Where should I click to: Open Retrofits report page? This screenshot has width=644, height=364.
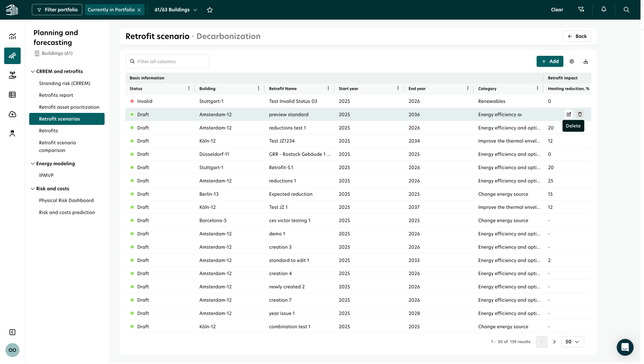click(56, 95)
